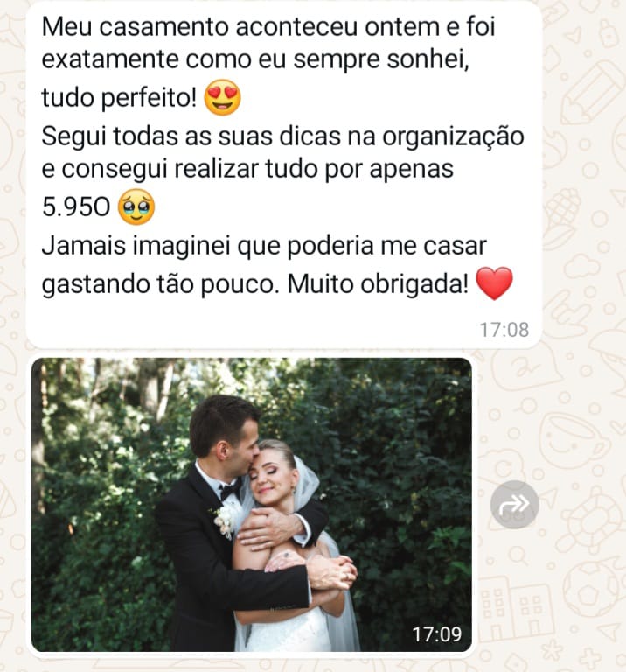Click the line starting "Jamais imaginei que poderia"
This screenshot has height=672, width=626.
pos(264,247)
